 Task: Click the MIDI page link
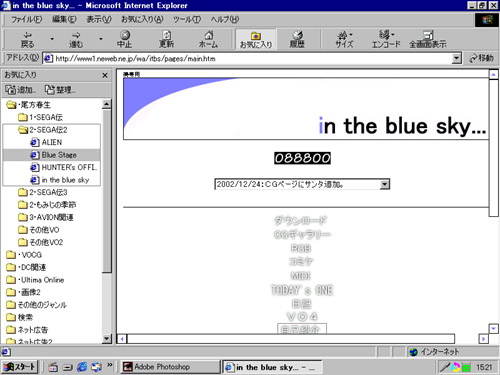(301, 276)
